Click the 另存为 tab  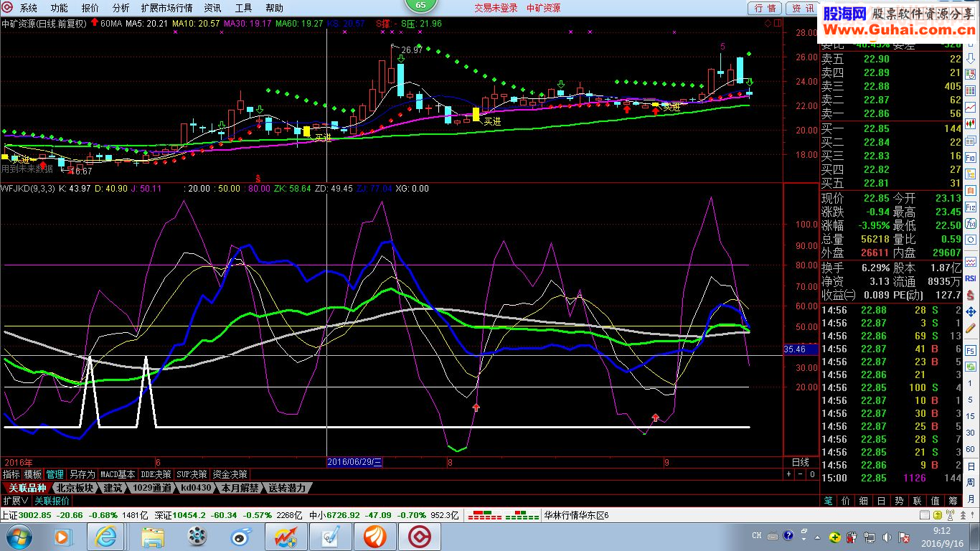click(x=82, y=474)
